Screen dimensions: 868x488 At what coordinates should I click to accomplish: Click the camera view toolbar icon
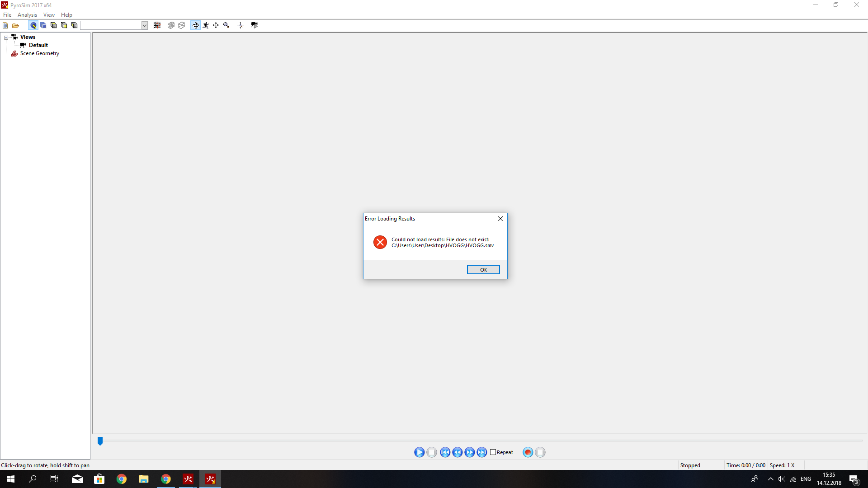point(255,25)
